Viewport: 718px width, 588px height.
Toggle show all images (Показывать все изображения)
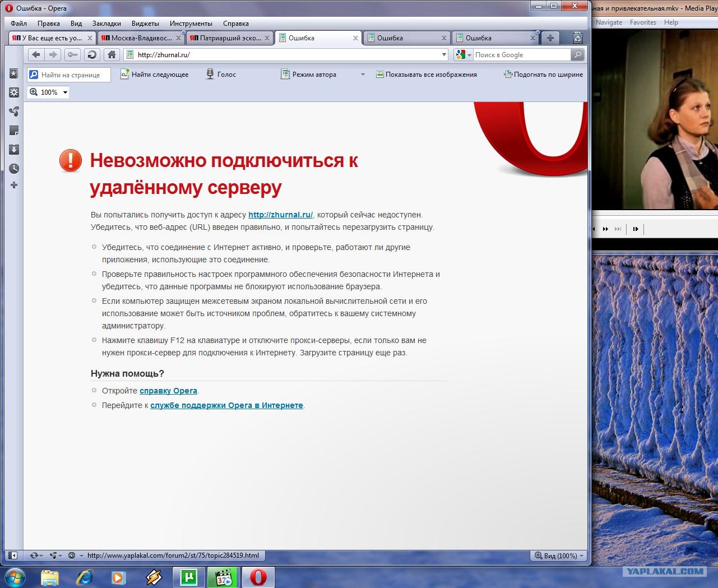427,74
